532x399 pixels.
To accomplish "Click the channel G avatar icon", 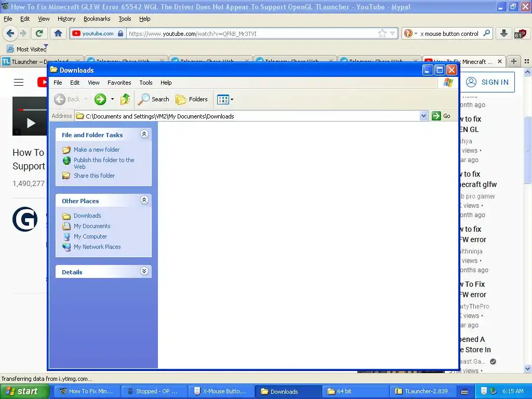I will [x=25, y=219].
